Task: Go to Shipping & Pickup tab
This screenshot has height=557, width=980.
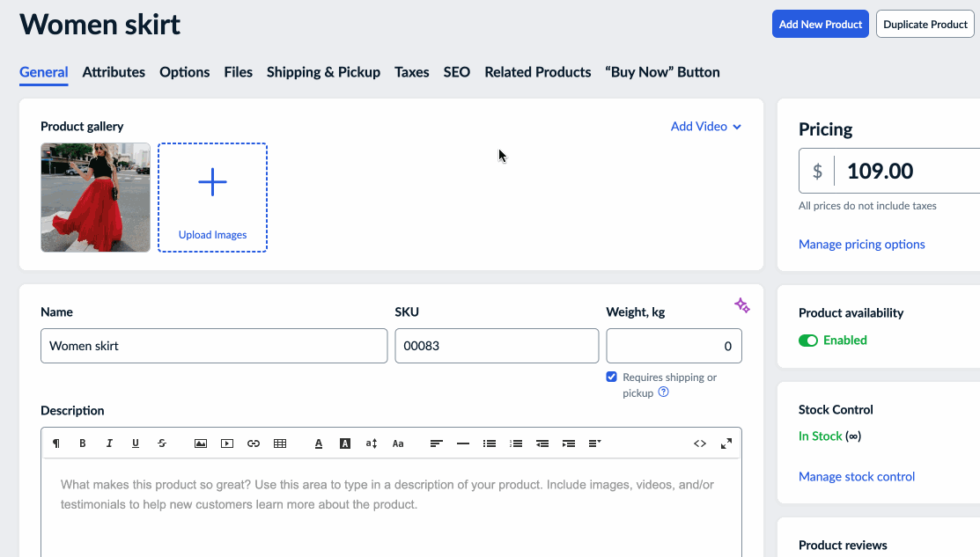Action: point(323,72)
